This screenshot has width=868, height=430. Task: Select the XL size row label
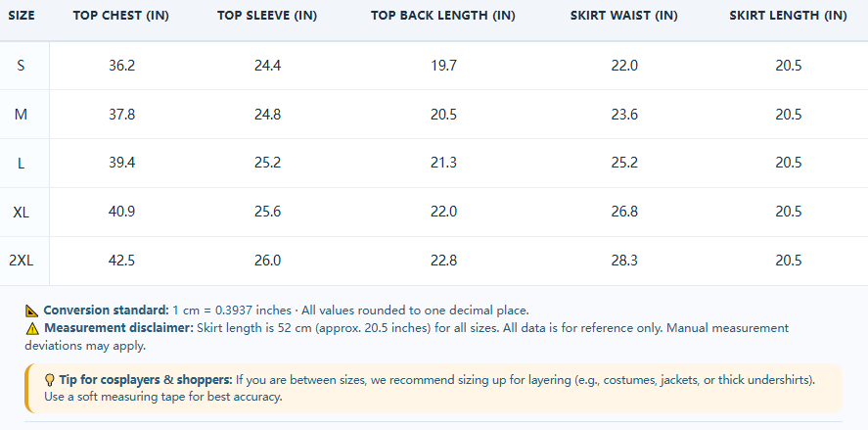21,213
